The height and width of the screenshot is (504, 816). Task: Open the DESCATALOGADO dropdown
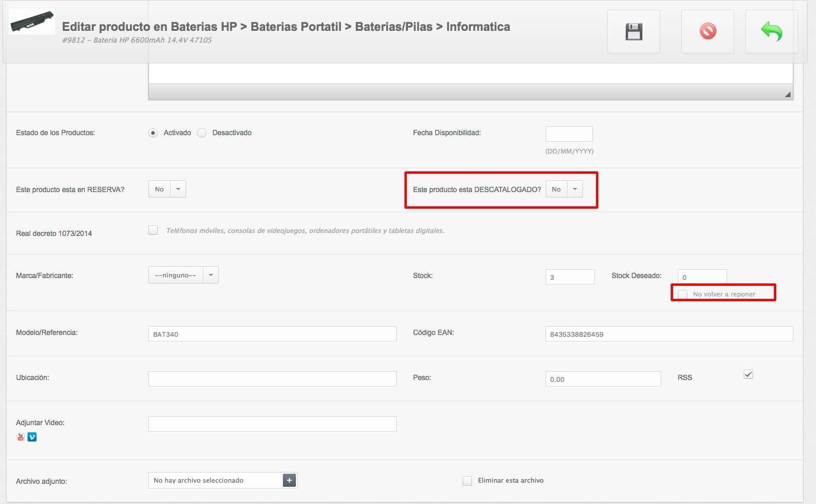pyautogui.click(x=564, y=189)
